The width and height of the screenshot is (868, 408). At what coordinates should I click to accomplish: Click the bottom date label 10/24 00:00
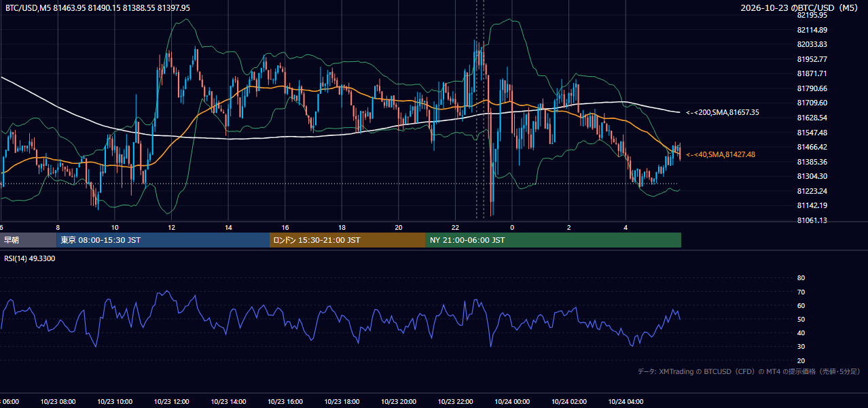(x=512, y=401)
